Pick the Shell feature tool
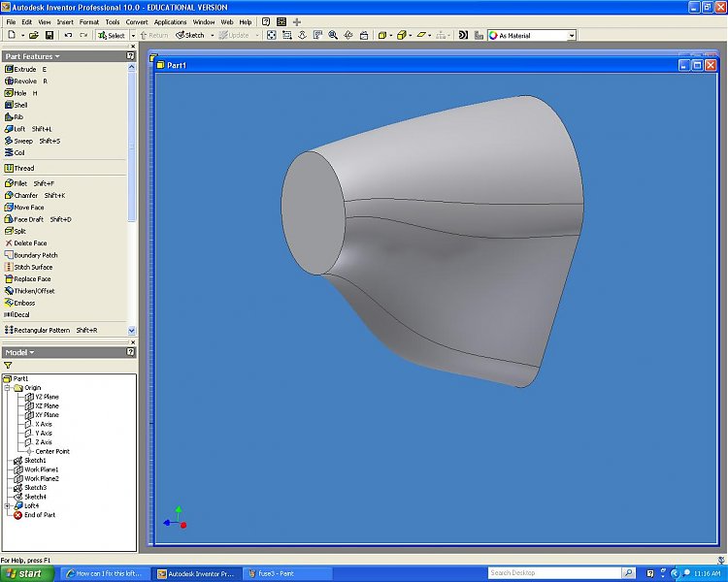 click(x=19, y=105)
